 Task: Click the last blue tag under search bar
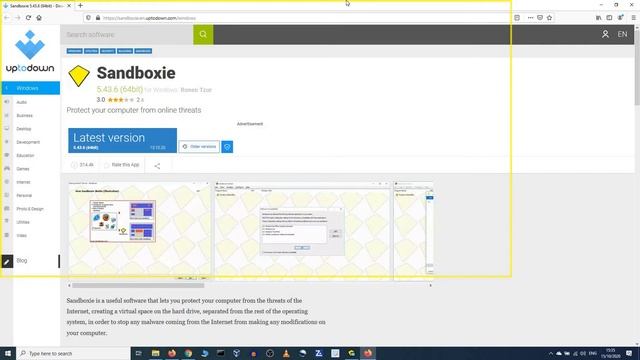[143, 51]
